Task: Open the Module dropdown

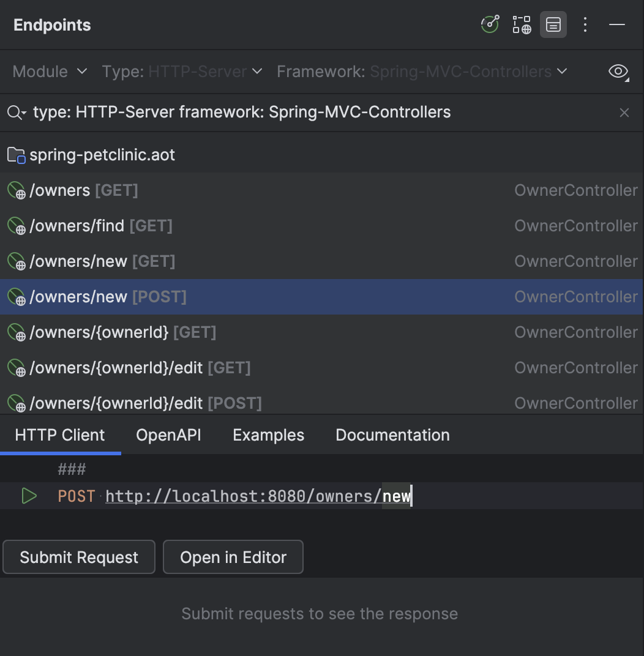Action: [49, 72]
